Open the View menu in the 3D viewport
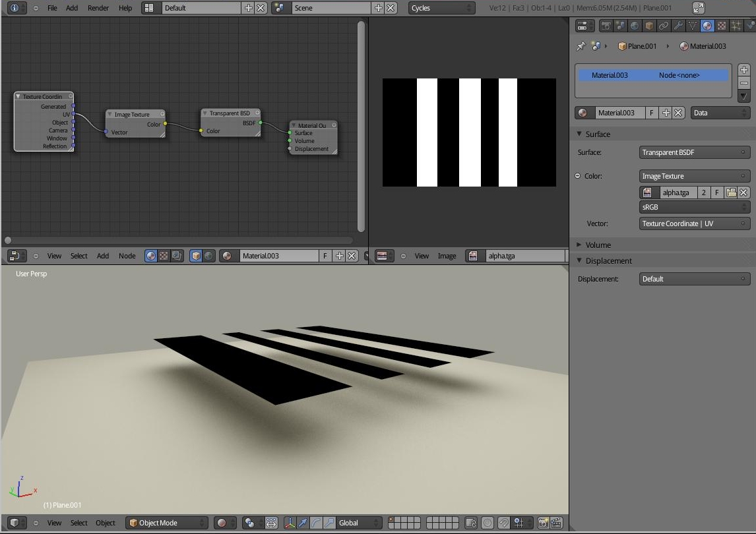 click(x=55, y=522)
